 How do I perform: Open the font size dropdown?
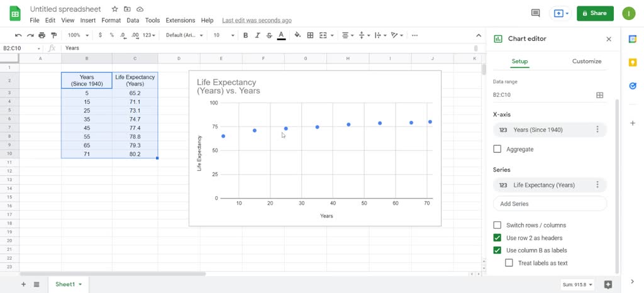click(221, 35)
